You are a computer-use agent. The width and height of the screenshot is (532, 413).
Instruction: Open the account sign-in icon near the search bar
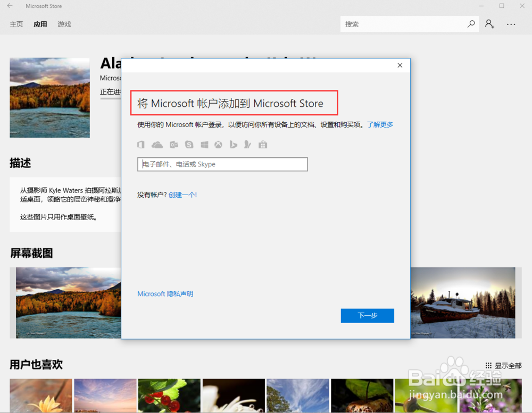[489, 24]
